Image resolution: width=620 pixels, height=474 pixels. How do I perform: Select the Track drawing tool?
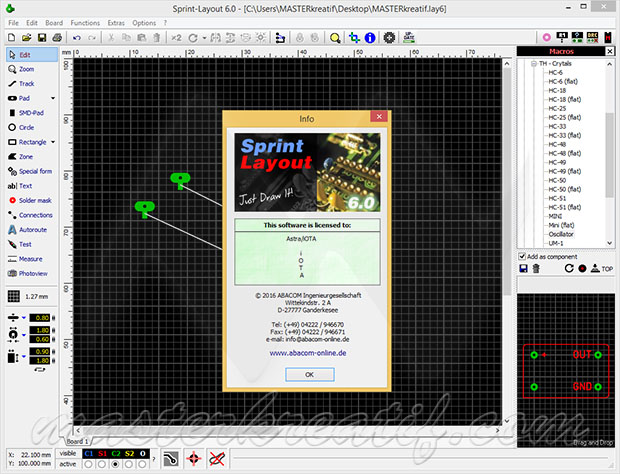click(27, 84)
